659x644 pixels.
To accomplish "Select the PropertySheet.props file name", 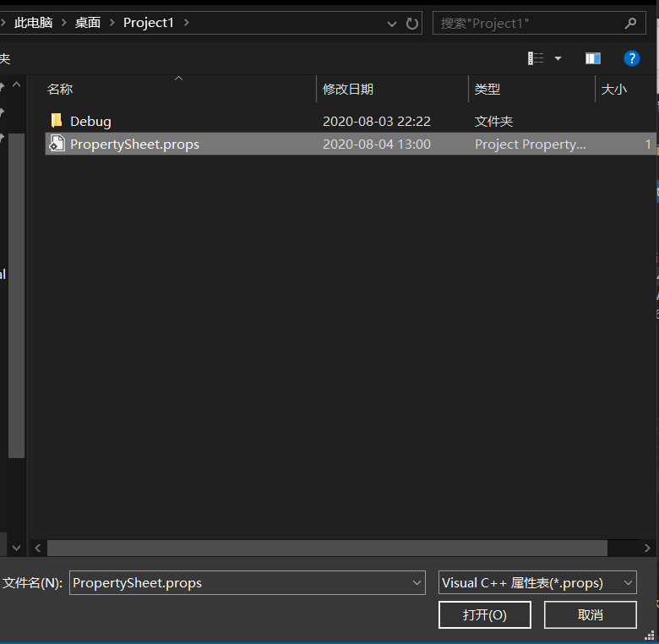I will (x=134, y=145).
